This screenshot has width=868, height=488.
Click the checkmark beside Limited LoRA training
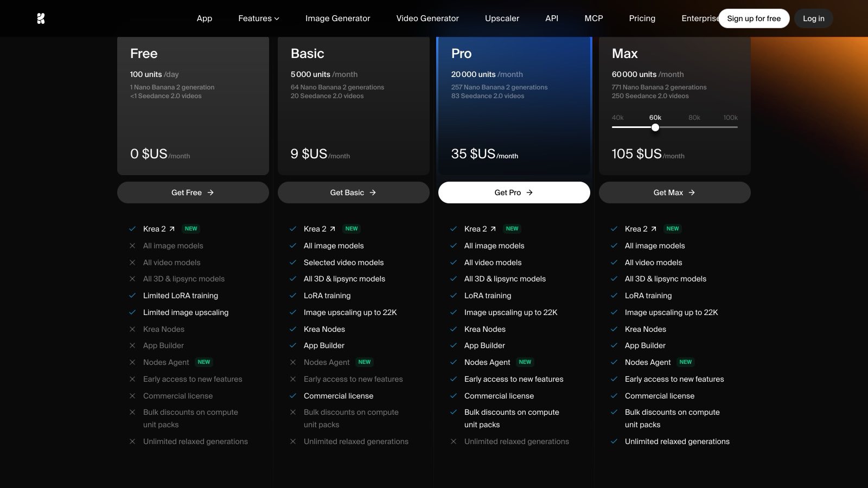pos(132,296)
